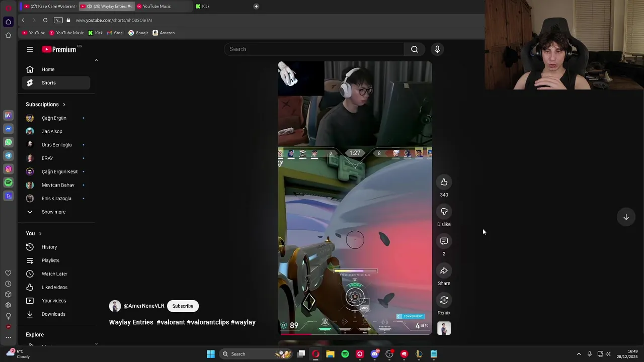Screen dimensions: 644x362
Task: Expand Subscriptions section chevron
Action: (x=64, y=105)
